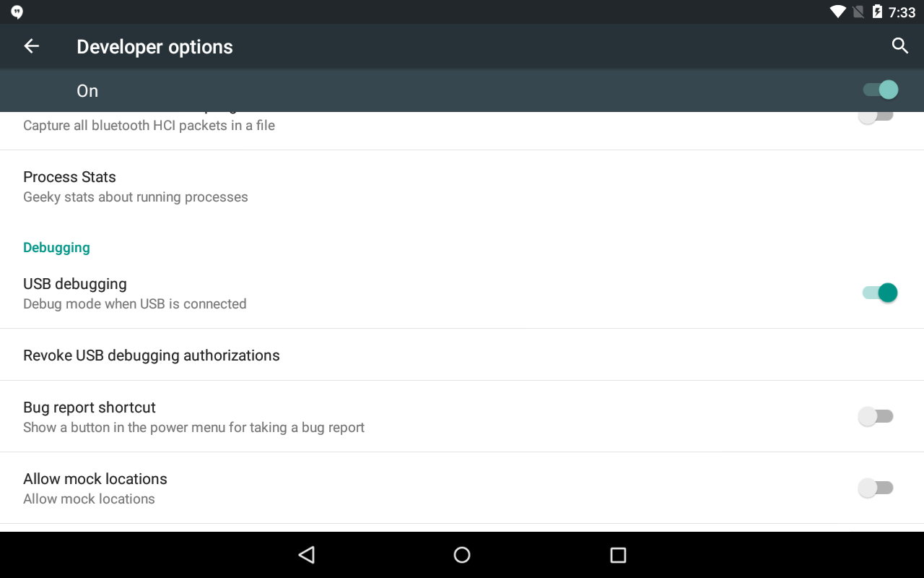Turn off the Developer options master switch
924x578 pixels.
coord(880,90)
